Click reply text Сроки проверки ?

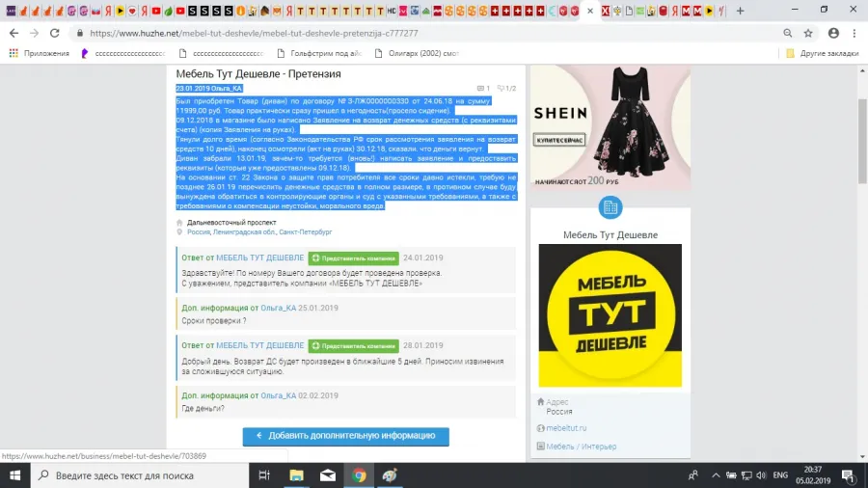point(214,321)
